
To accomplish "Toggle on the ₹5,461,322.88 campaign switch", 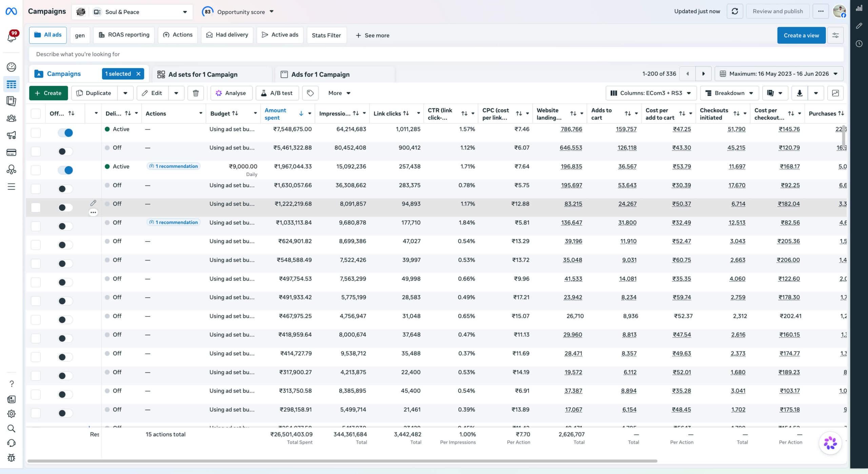I will tap(65, 151).
